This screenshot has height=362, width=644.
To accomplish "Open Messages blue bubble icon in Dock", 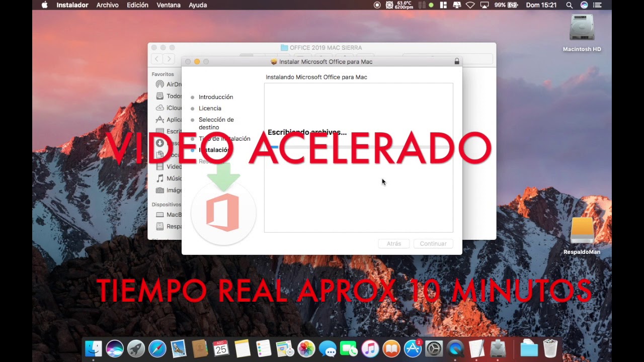I will (x=328, y=348).
